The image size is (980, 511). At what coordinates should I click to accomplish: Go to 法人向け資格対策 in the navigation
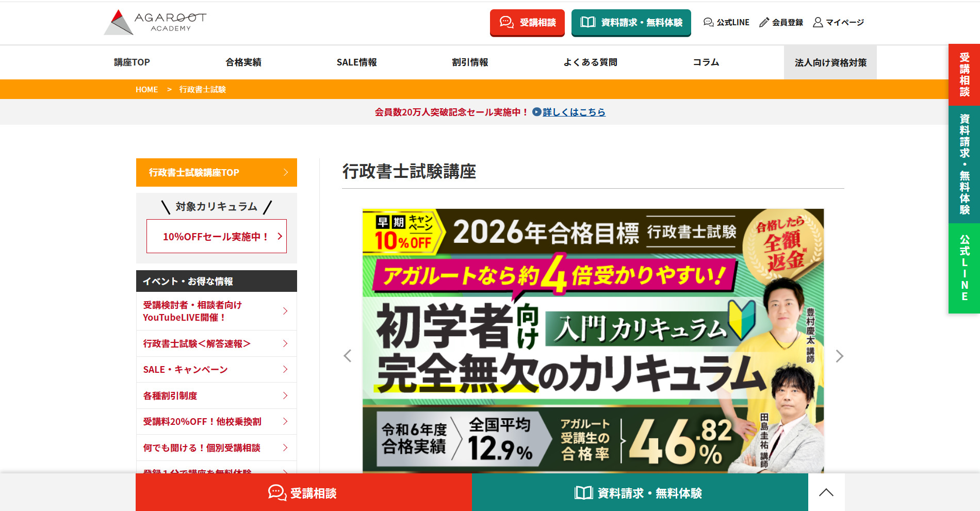tap(830, 62)
